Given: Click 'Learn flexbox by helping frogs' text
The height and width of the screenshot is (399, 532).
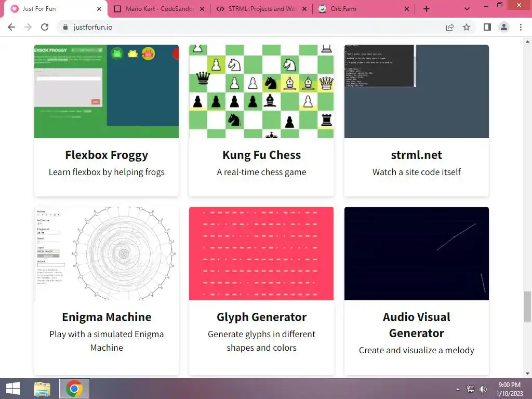Looking at the screenshot, I should click(107, 172).
